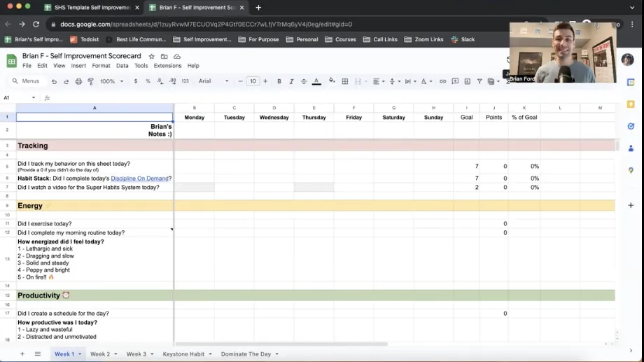Click the Courses bookmark in bookmarks bar

(345, 39)
